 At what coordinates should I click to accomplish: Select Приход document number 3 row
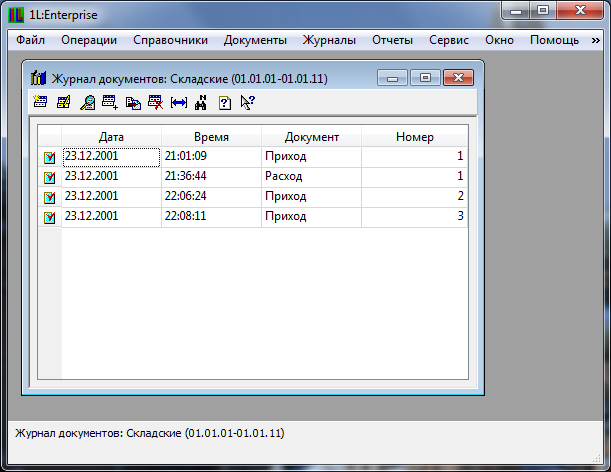pyautogui.click(x=311, y=216)
